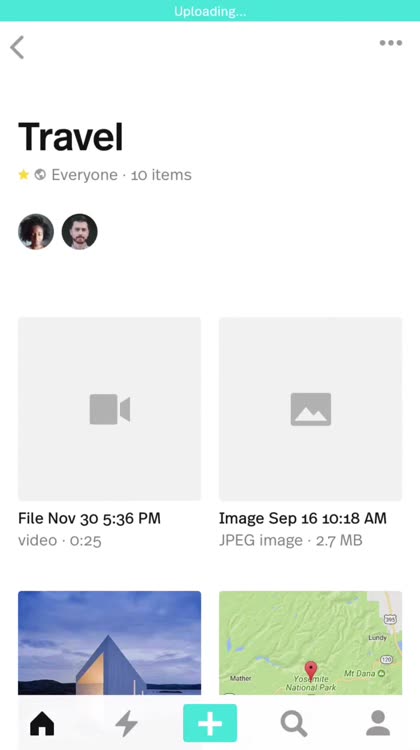This screenshot has width=420, height=750.
Task: Open File Nov 30 5:36 PM title
Action: click(89, 518)
